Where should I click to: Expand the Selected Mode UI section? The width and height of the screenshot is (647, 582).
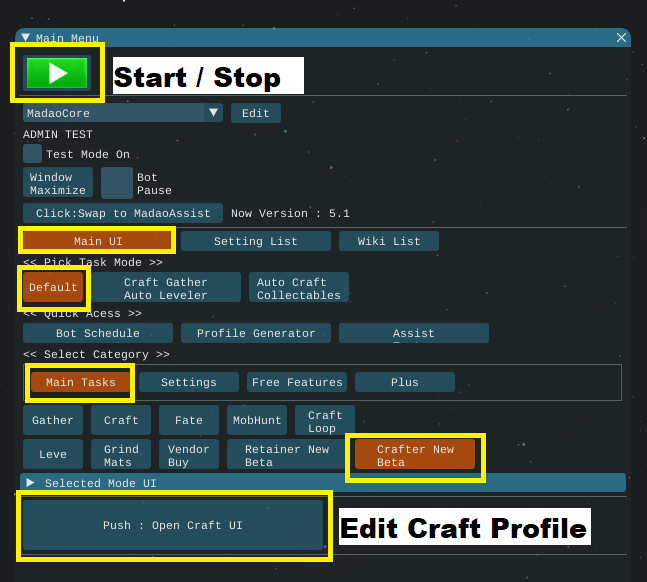point(31,483)
